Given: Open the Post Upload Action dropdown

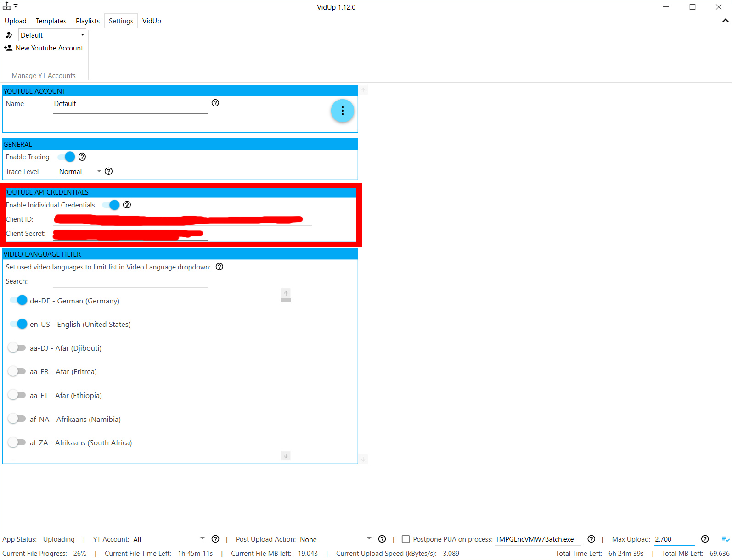Looking at the screenshot, I should (336, 539).
